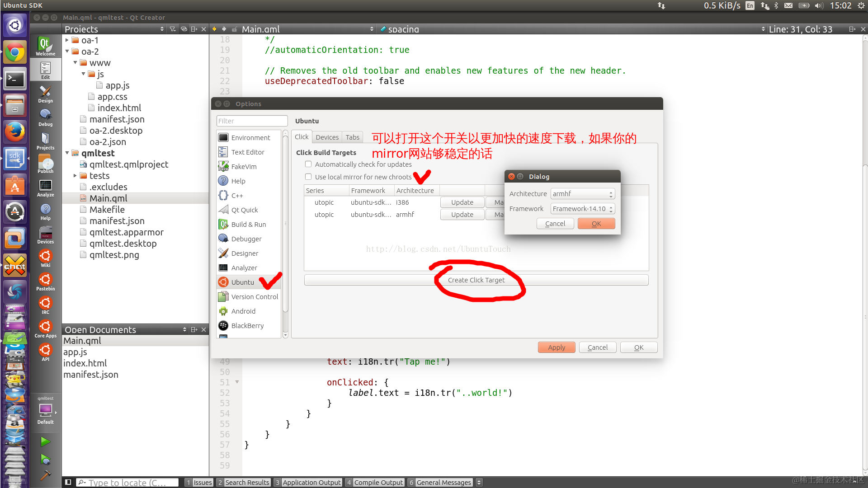868x488 pixels.
Task: Collapse the qmltest project tree
Action: pos(67,153)
